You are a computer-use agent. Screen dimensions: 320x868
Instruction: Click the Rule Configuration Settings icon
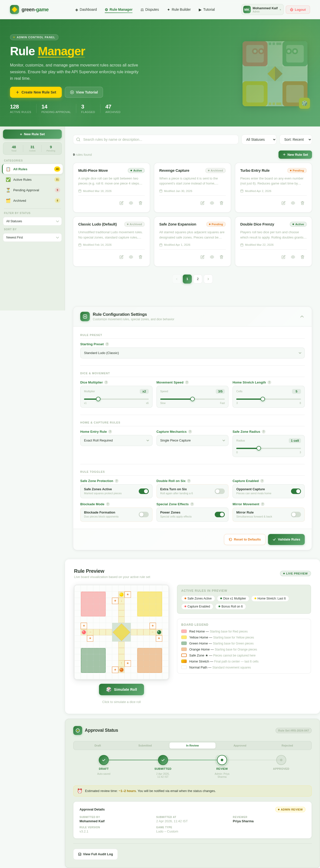[x=85, y=316]
